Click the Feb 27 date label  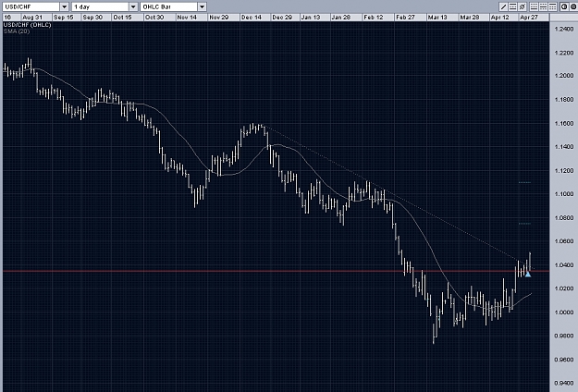405,18
